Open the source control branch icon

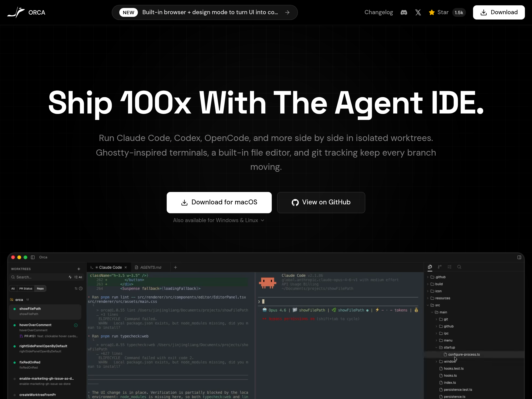439,267
